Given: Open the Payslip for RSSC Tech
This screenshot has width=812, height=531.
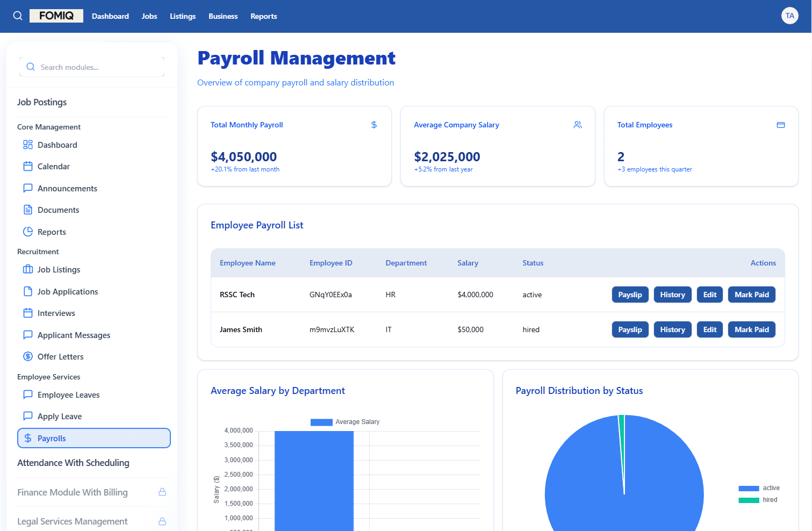Looking at the screenshot, I should [630, 295].
